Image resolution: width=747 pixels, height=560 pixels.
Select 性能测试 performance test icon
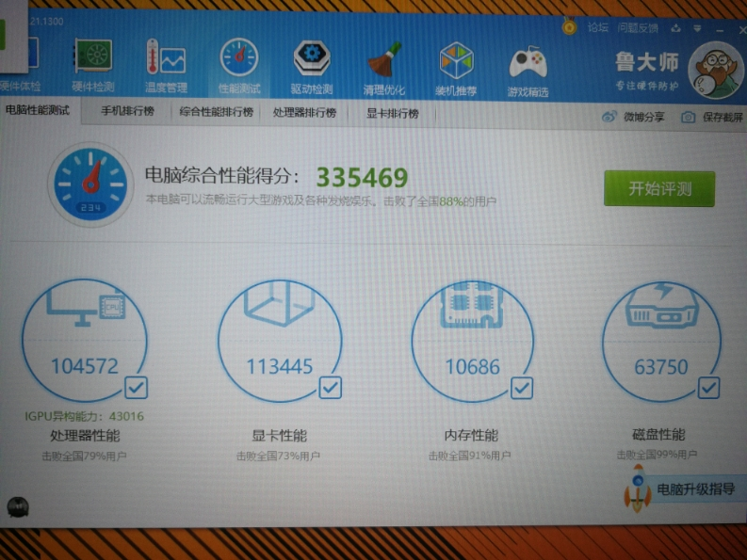tap(239, 57)
